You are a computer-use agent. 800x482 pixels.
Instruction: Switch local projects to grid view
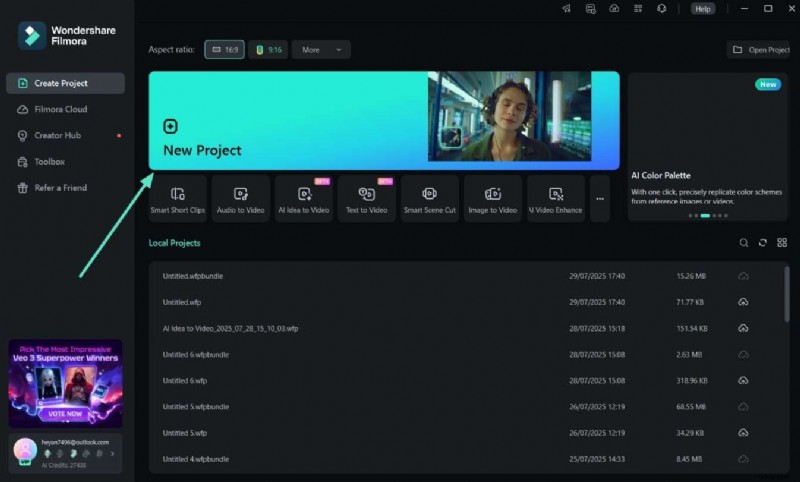coord(782,243)
